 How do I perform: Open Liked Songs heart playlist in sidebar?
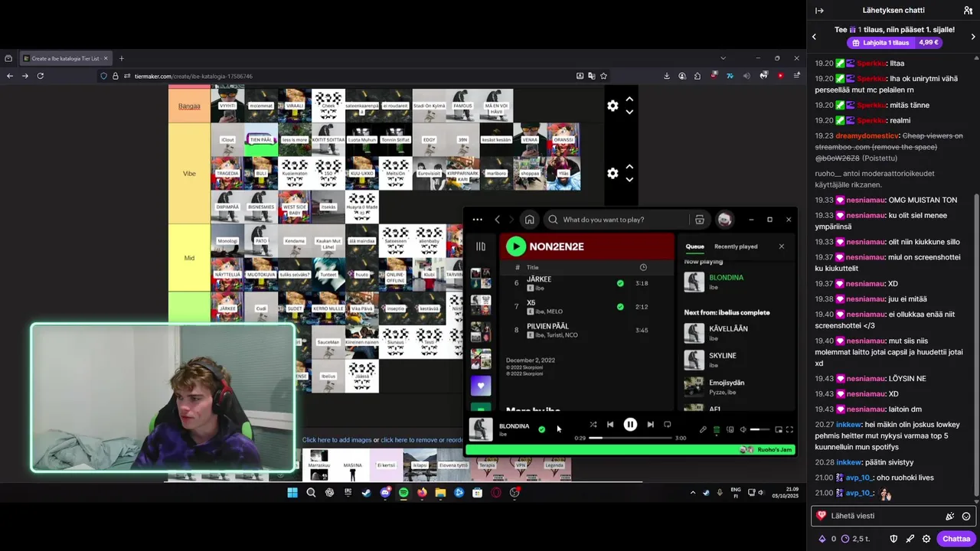pyautogui.click(x=481, y=385)
